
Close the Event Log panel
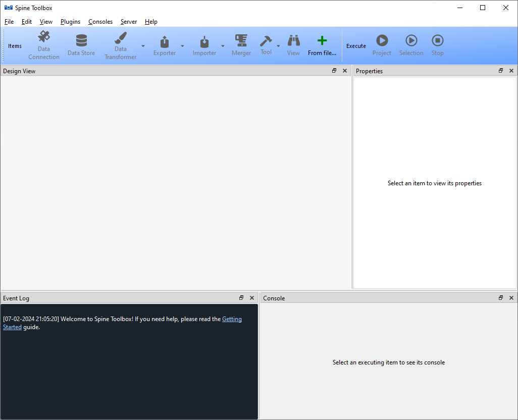[252, 298]
